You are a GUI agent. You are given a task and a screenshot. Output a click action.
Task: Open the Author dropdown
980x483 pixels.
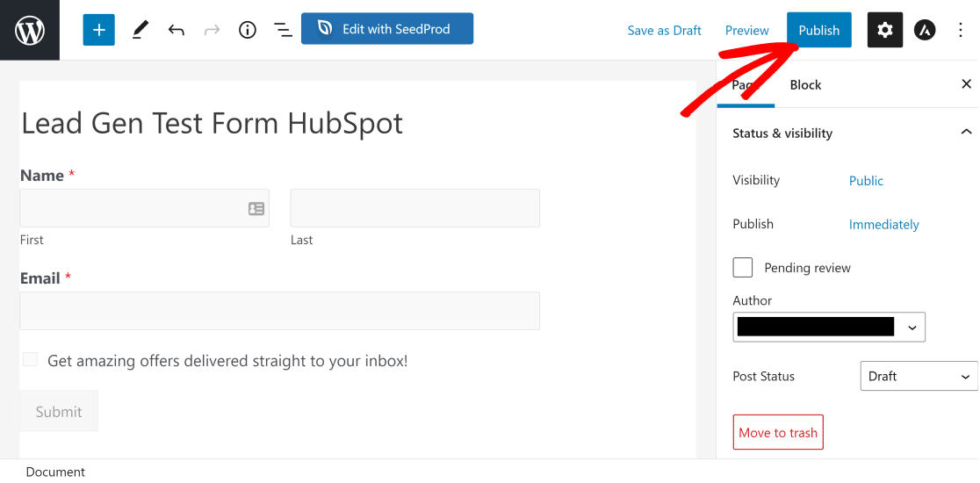[829, 327]
